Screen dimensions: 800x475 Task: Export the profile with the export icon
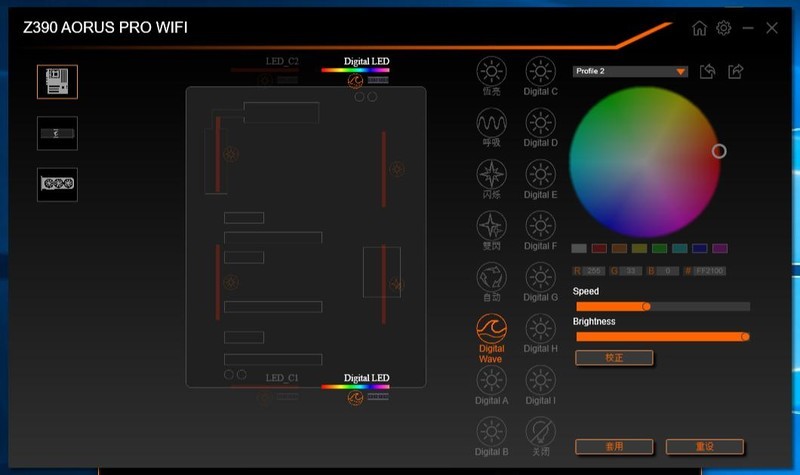[735, 71]
